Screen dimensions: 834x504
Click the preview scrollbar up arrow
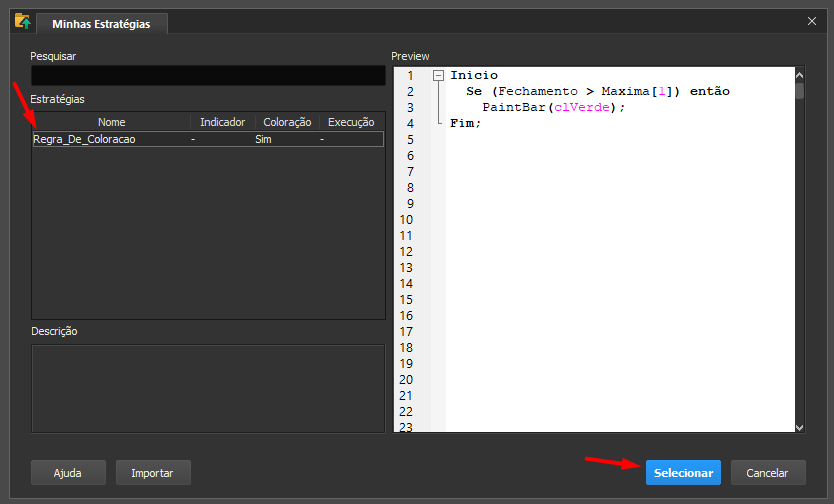click(799, 75)
